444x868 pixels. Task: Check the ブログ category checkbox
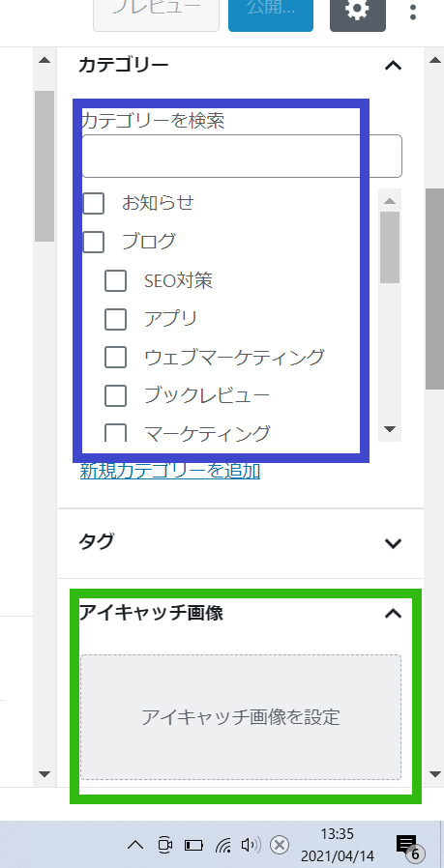[93, 242]
